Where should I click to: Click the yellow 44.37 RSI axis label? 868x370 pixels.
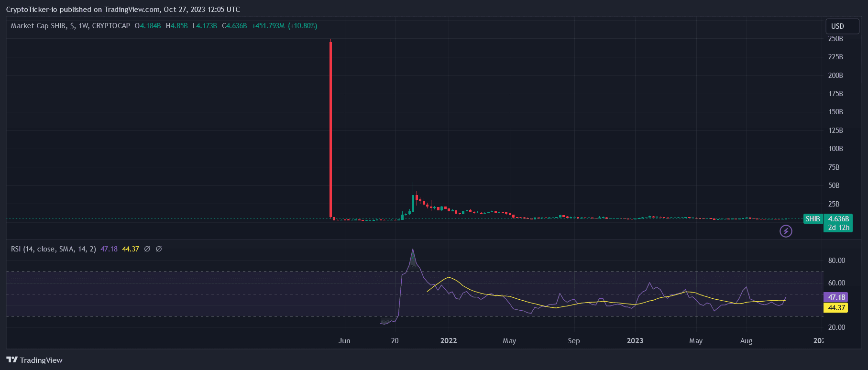(x=835, y=308)
